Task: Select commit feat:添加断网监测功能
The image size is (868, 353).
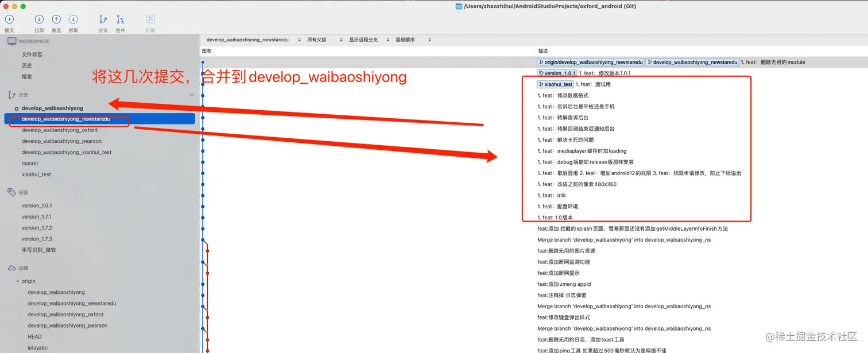Action: click(563, 262)
